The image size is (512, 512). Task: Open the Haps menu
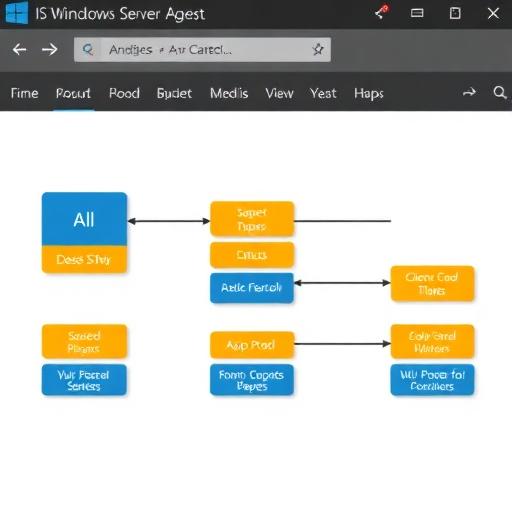click(x=369, y=94)
